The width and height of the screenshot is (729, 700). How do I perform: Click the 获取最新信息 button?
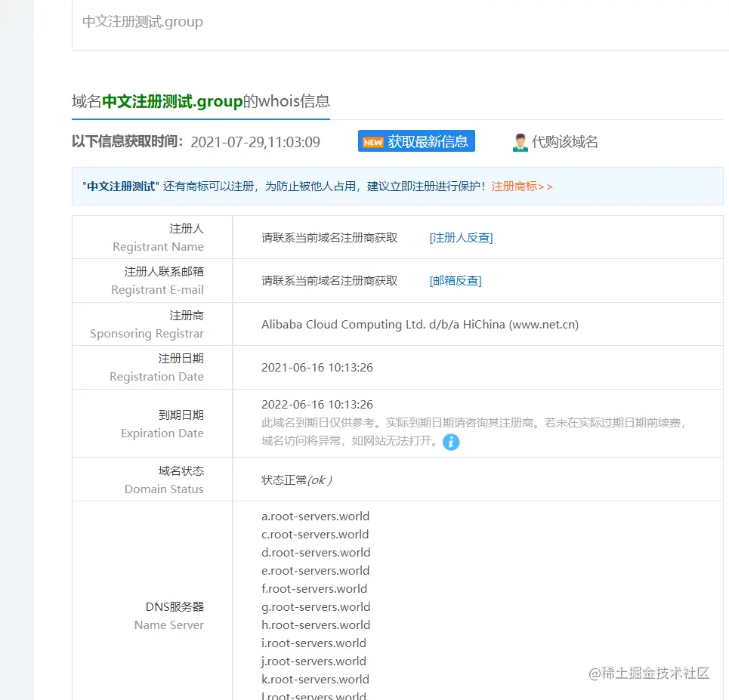click(x=416, y=141)
